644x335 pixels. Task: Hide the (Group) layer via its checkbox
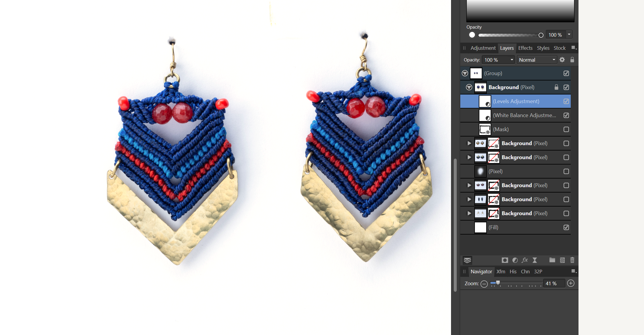566,73
